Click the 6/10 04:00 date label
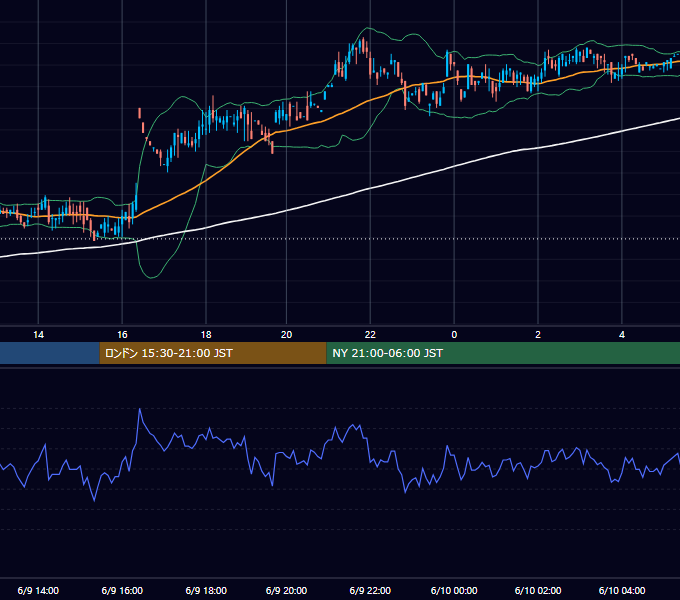Viewport: 680px width, 600px height. (x=622, y=590)
